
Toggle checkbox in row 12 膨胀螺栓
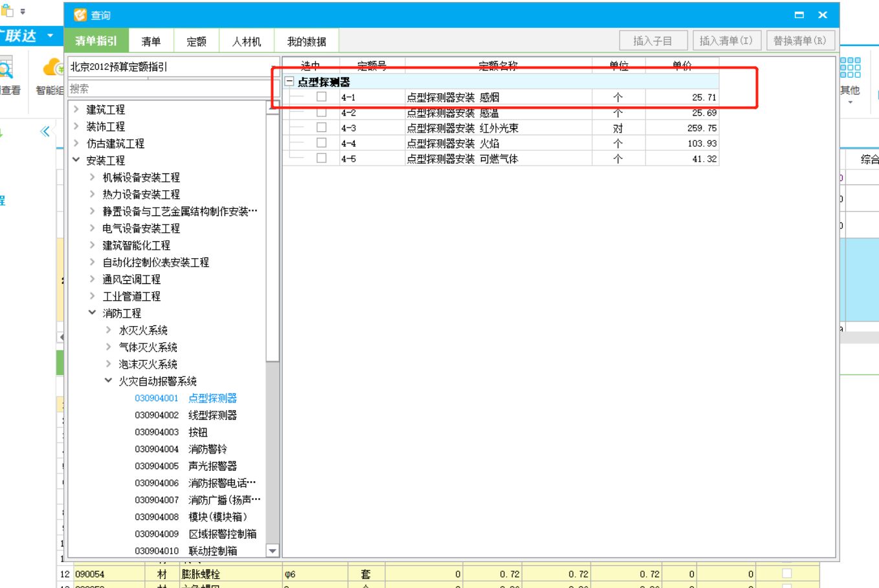(786, 573)
